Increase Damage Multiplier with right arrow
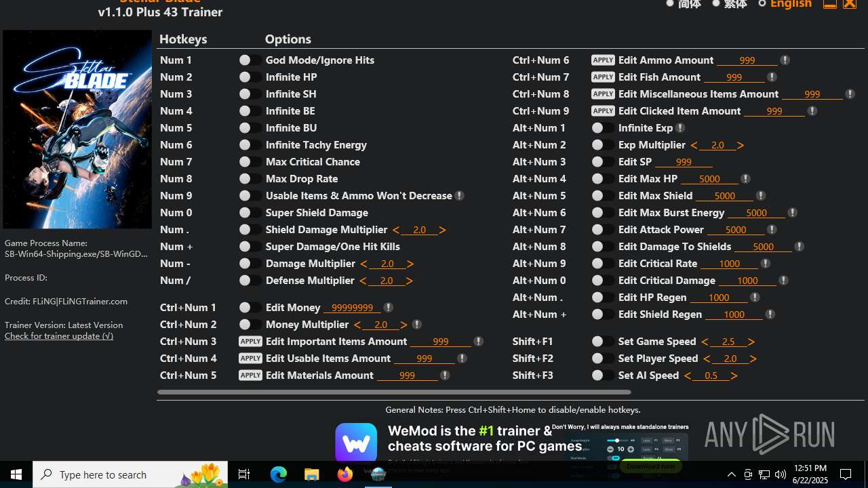Viewport: 868px width, 488px height. [410, 264]
